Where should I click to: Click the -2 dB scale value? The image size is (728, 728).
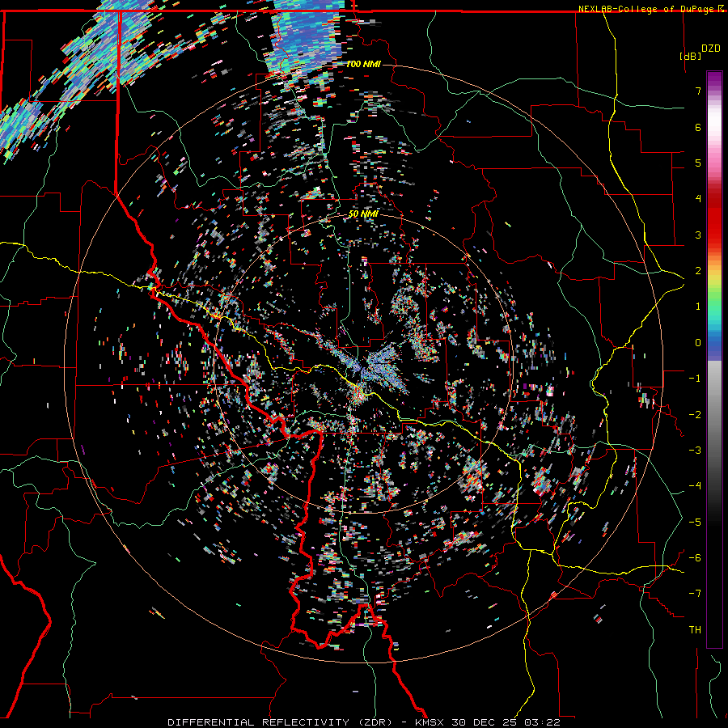(695, 414)
